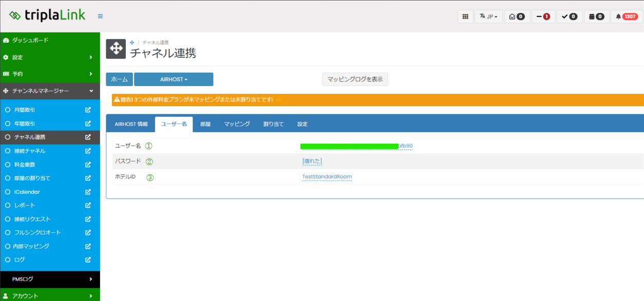Click the username value ending in bfb90

coord(356,146)
